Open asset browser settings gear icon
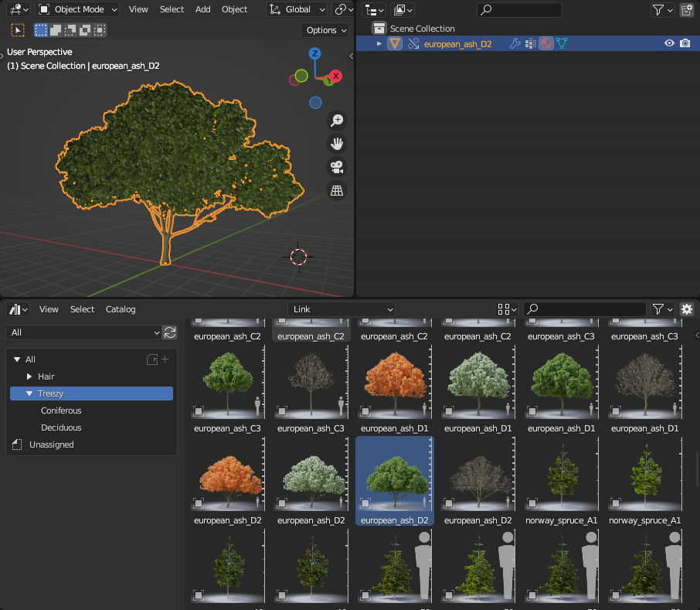The image size is (700, 610). 686,309
